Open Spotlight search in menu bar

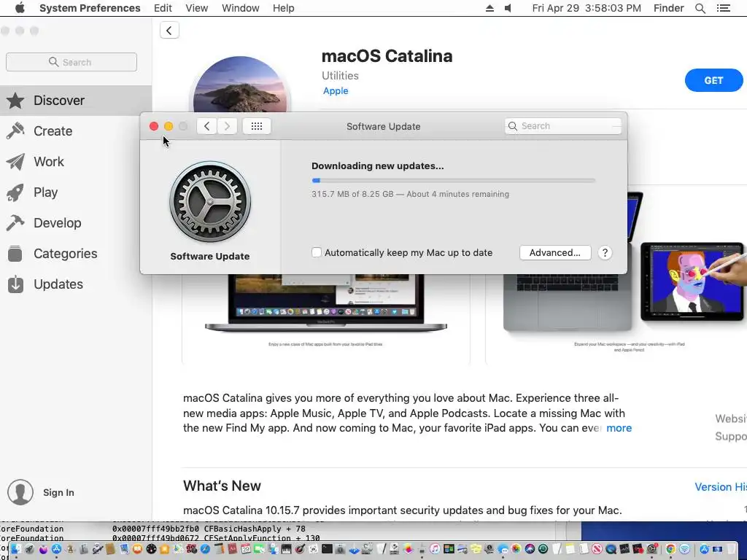tap(700, 8)
